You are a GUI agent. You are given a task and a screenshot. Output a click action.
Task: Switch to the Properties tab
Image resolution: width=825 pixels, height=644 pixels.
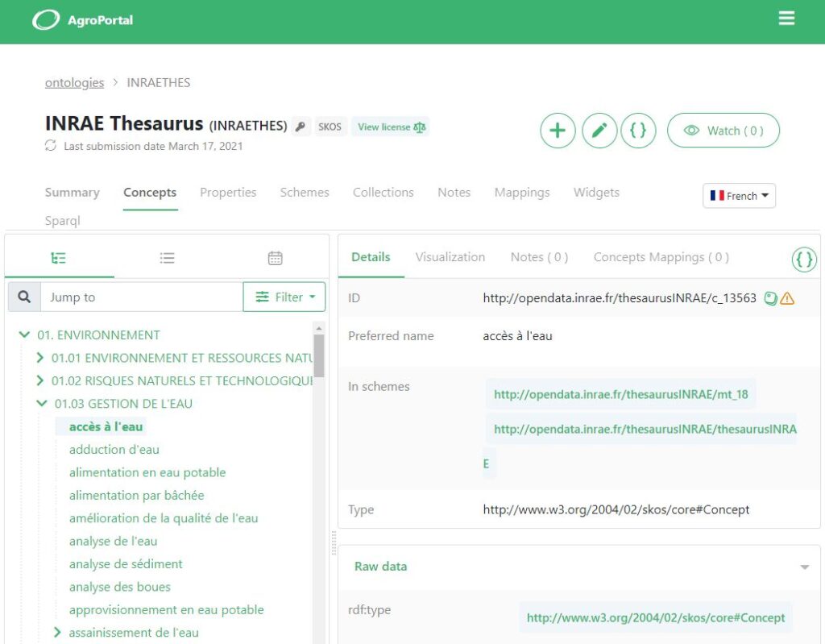[228, 193]
